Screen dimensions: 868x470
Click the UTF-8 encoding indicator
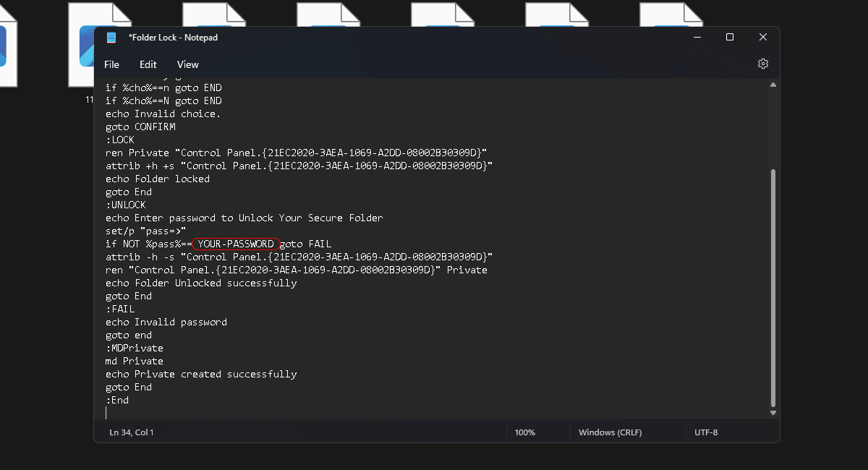pyautogui.click(x=706, y=432)
